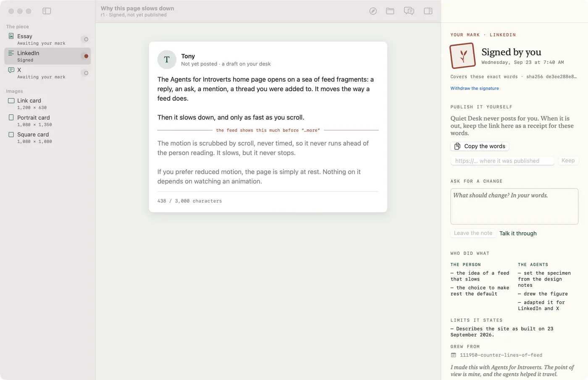This screenshot has height=380, width=588.
Task: Select the Essay piece
Action: (x=47, y=39)
